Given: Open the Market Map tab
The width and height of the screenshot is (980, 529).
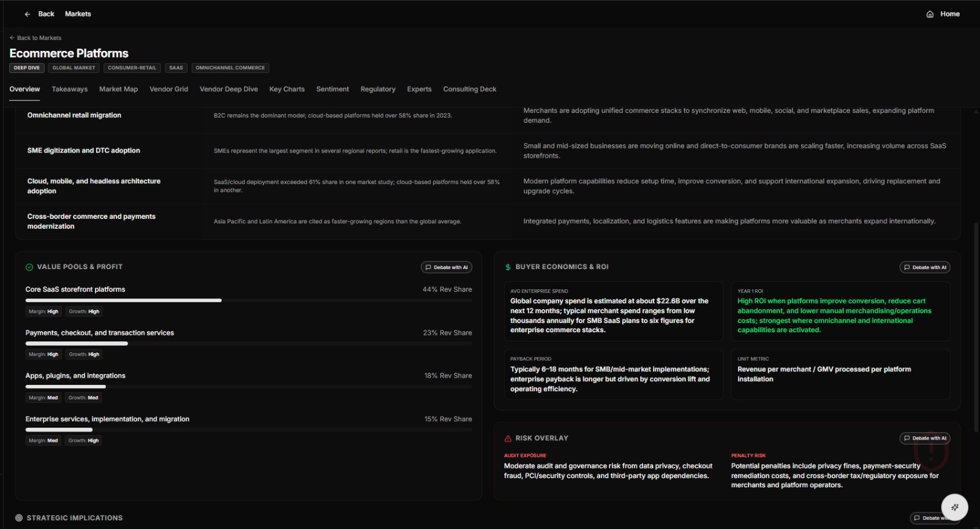Looking at the screenshot, I should (x=118, y=89).
